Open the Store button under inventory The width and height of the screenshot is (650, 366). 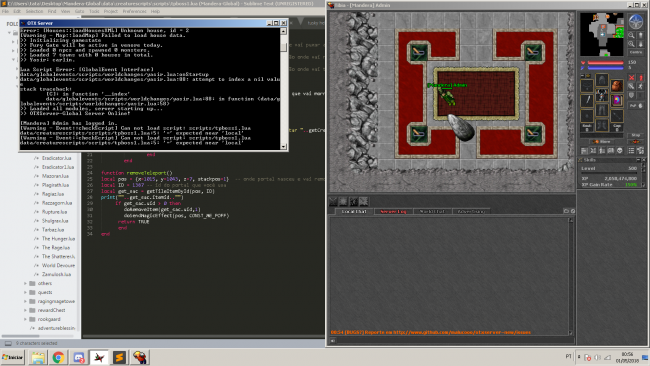pos(601,142)
